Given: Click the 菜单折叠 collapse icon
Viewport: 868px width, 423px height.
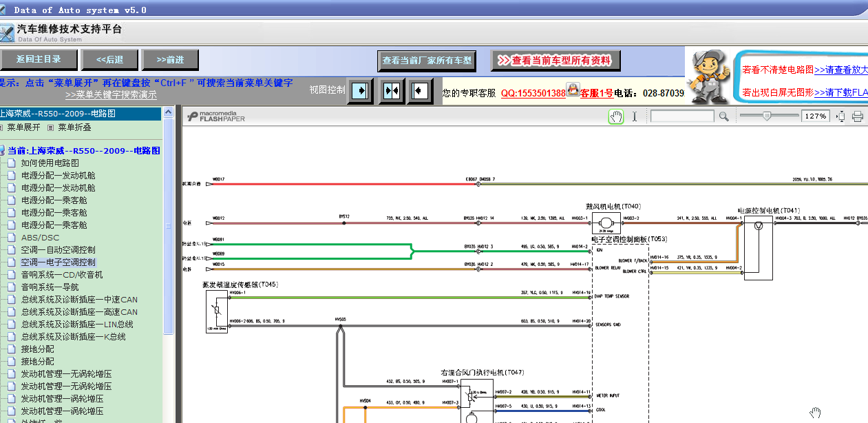Looking at the screenshot, I should pyautogui.click(x=50, y=127).
